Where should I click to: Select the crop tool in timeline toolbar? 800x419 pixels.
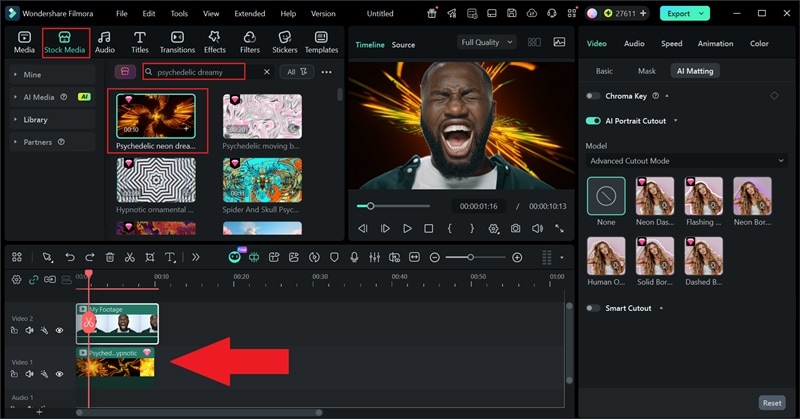[x=150, y=257]
